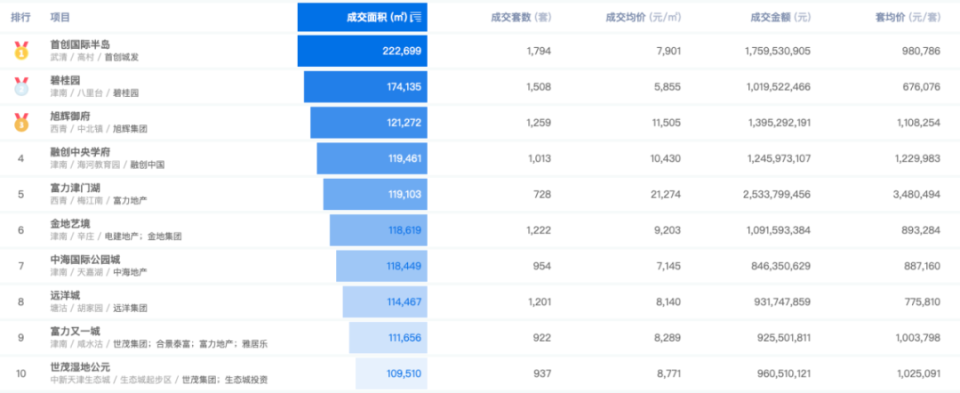Open project 融创中央学府
960x393 pixels.
click(x=80, y=152)
